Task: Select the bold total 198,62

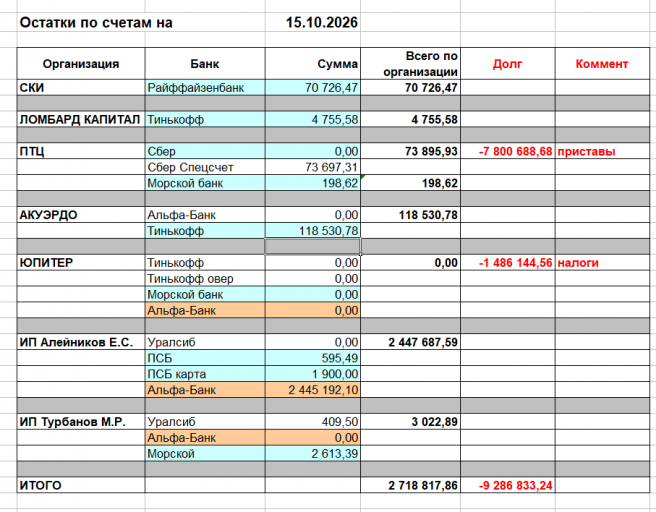Action: (410, 183)
